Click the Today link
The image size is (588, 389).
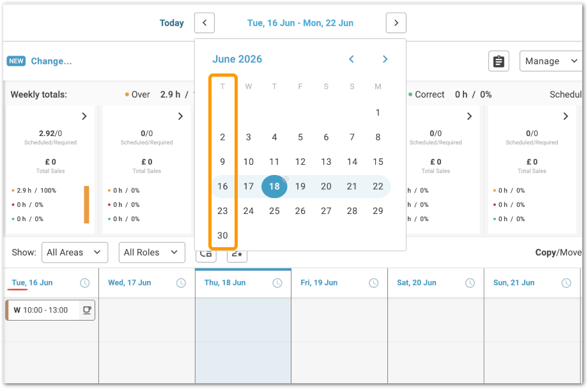pos(172,23)
